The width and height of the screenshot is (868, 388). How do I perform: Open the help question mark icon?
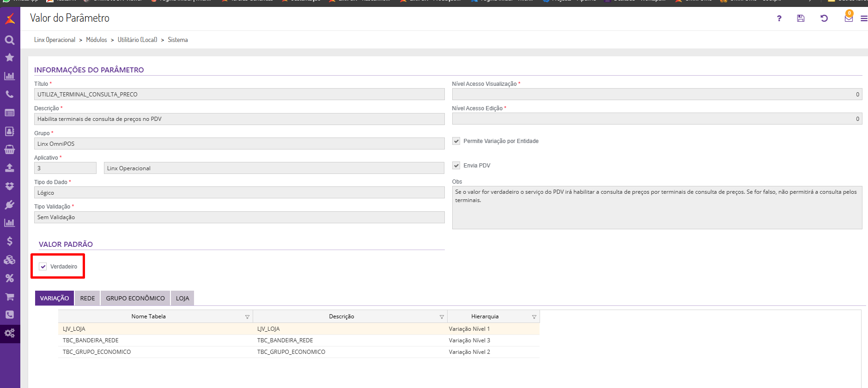(x=779, y=18)
